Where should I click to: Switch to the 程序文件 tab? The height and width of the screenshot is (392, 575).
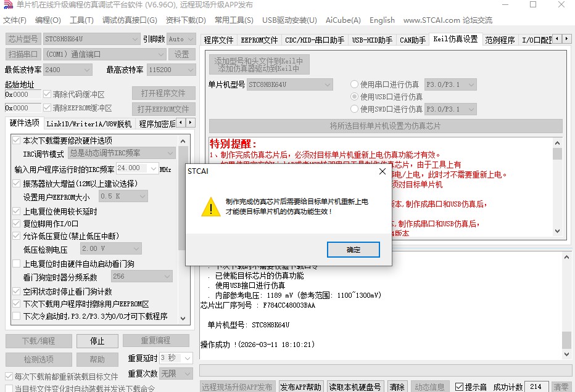tap(218, 40)
